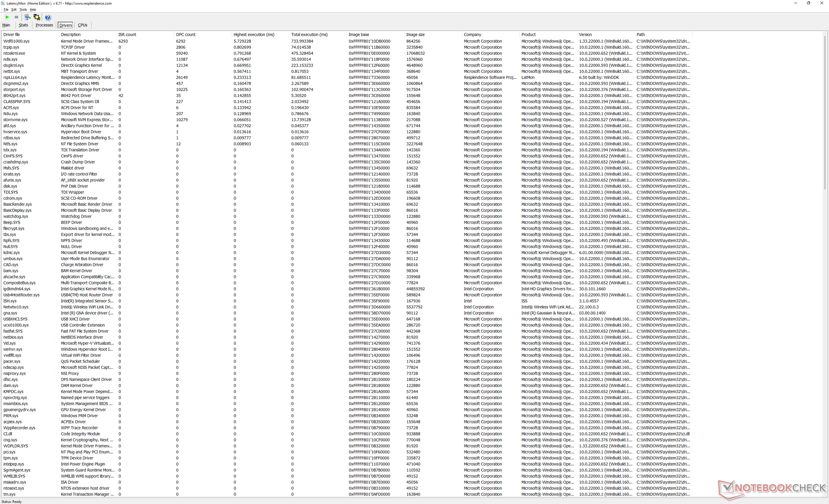This screenshot has height=504, width=829.
Task: Click LatencyMon app icon in title bar
Action: 3,3
